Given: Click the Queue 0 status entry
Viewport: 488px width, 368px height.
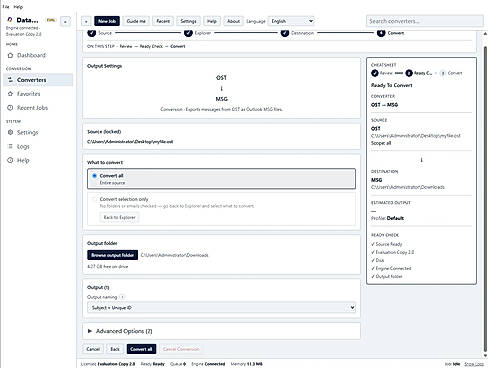Looking at the screenshot, I should pyautogui.click(x=178, y=364).
